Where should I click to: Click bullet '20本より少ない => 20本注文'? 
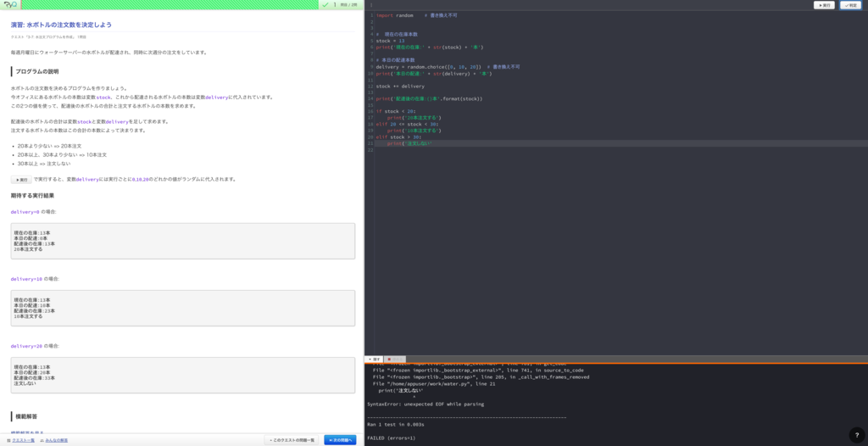point(49,147)
